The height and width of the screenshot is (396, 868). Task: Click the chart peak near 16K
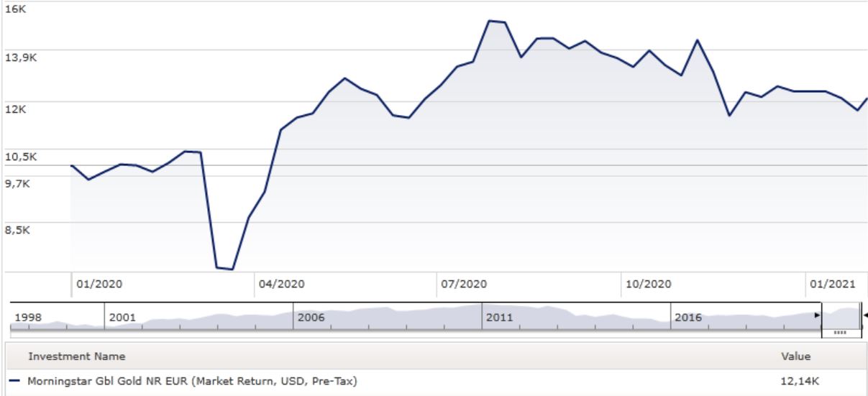tap(490, 21)
